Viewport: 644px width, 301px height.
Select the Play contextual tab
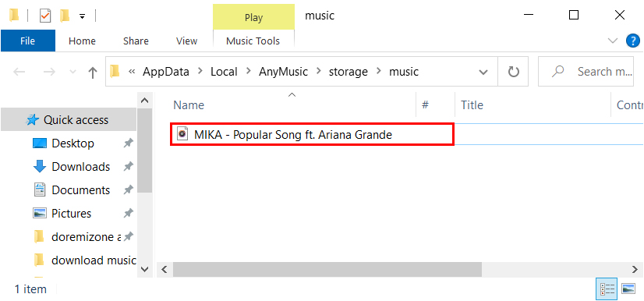click(253, 17)
